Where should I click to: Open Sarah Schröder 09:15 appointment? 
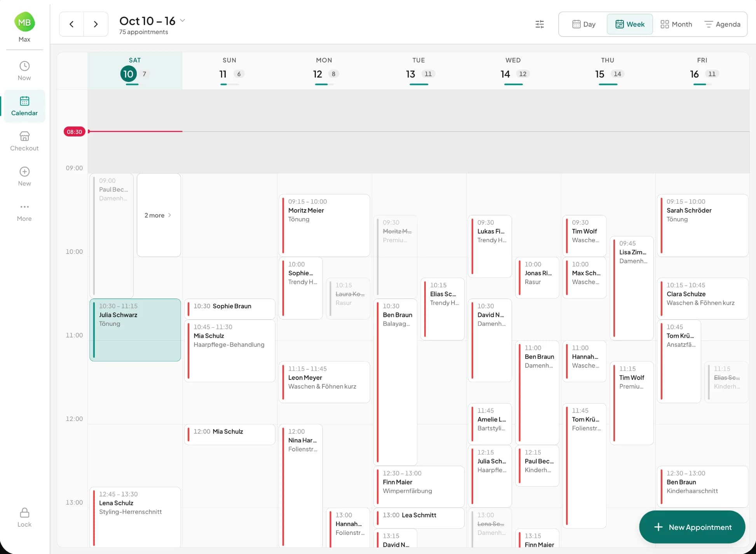[702, 225]
